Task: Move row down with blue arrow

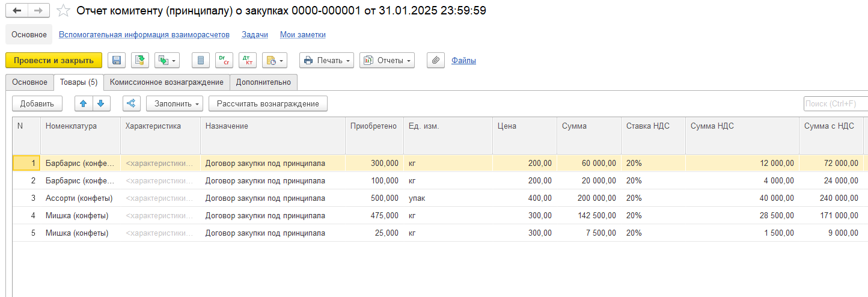Action: coord(101,103)
